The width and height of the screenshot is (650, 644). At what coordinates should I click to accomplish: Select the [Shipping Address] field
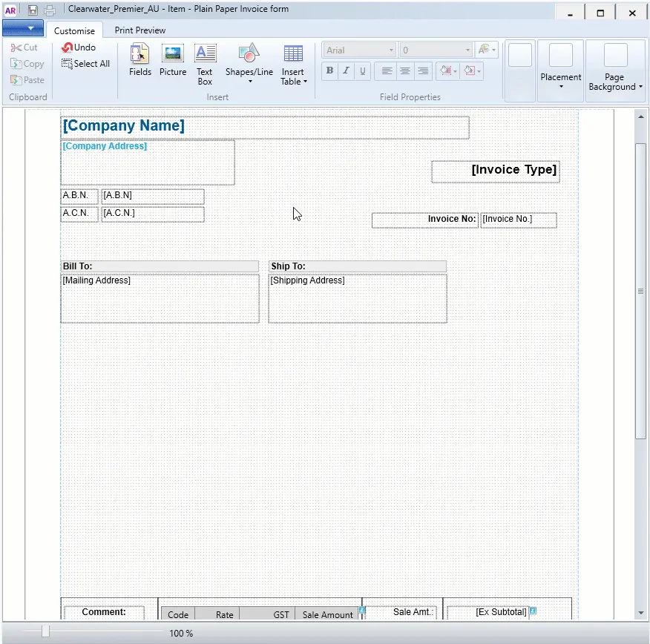click(x=358, y=298)
